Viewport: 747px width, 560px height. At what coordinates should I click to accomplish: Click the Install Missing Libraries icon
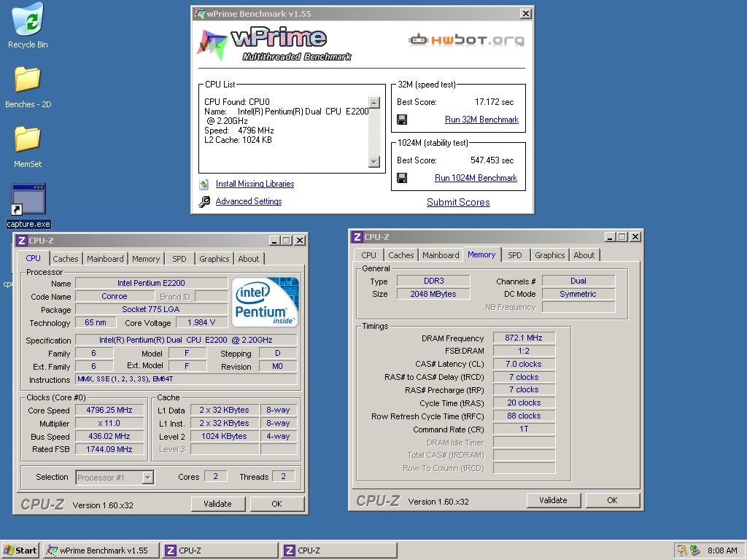(204, 184)
